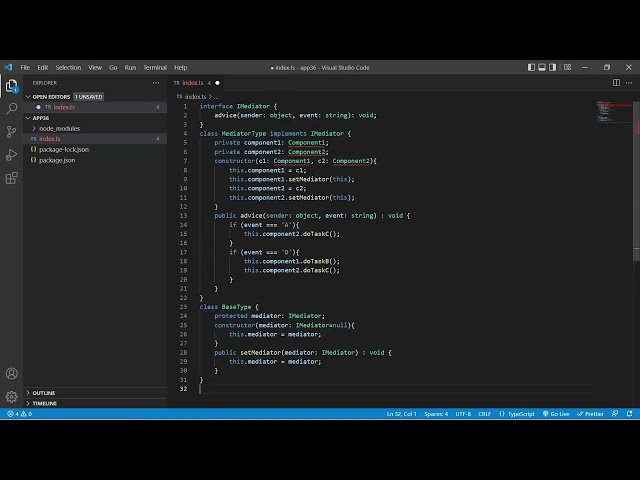Open the Search view icon
Screen dimensions: 640x480
point(11,109)
